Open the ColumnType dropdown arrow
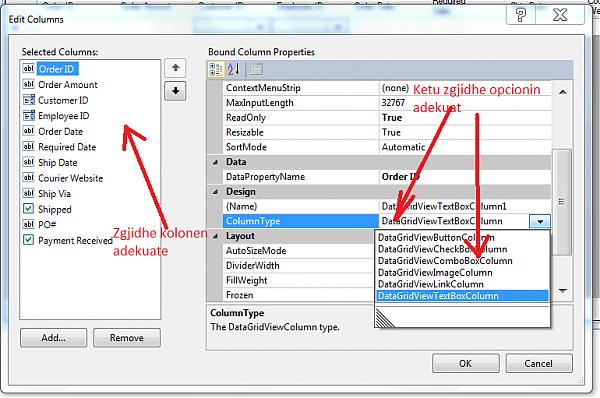The width and height of the screenshot is (600, 398). coord(540,221)
